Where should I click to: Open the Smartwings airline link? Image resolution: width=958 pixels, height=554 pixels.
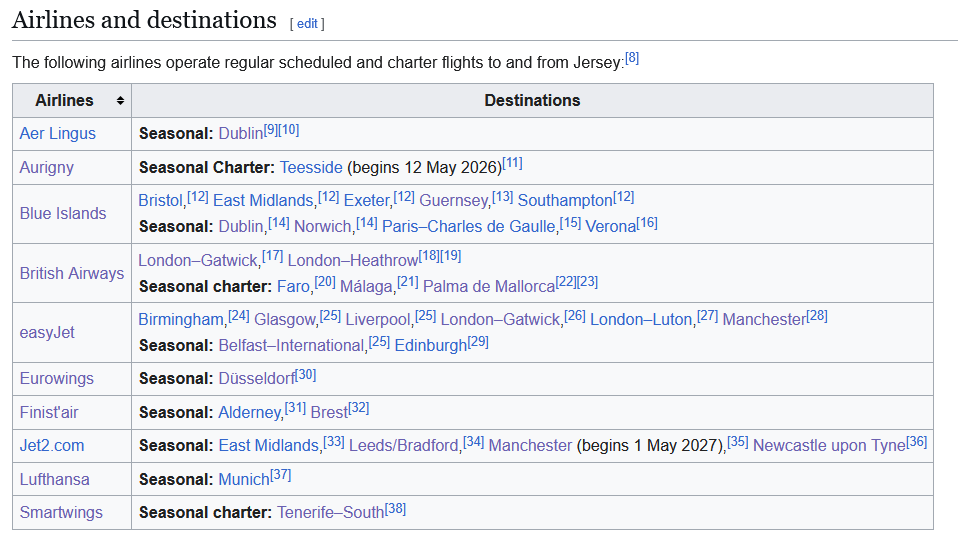[61, 512]
